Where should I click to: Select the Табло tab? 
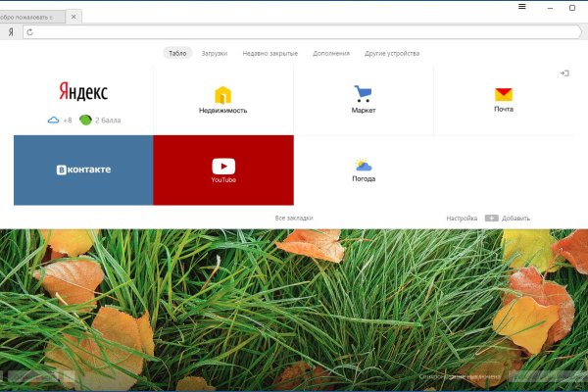click(x=177, y=53)
